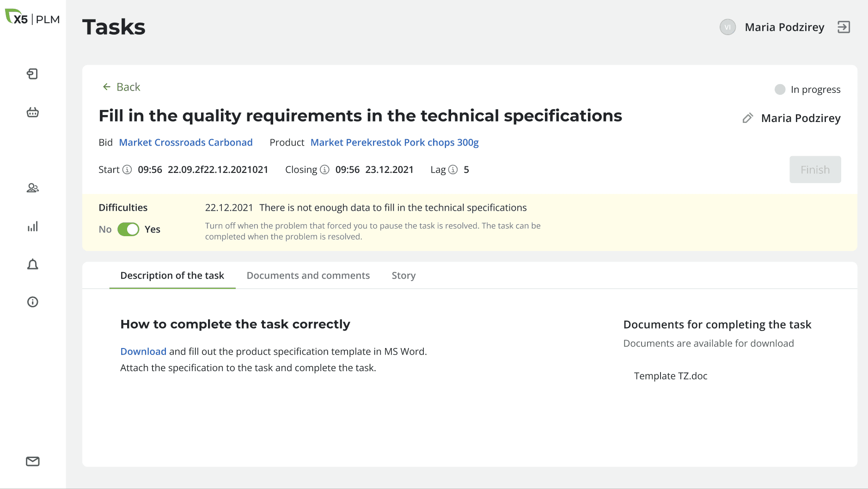Open the info sidebar icon
Viewport: 868px width, 489px height.
(32, 302)
